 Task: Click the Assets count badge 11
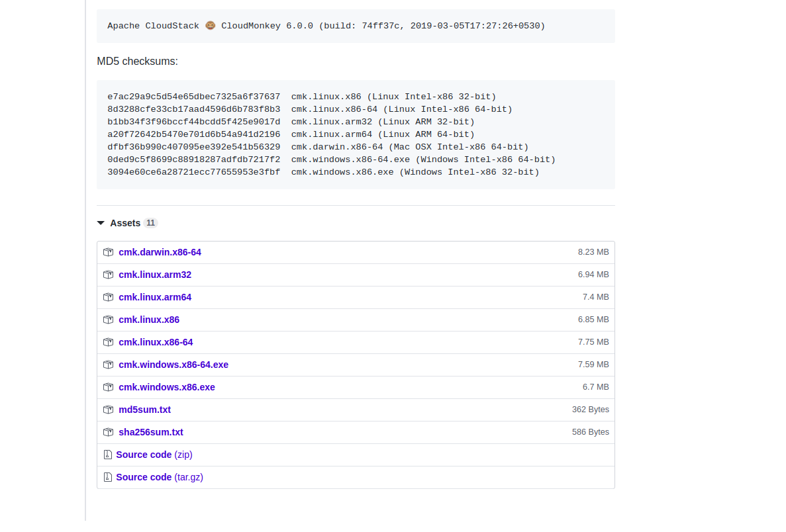click(x=150, y=223)
